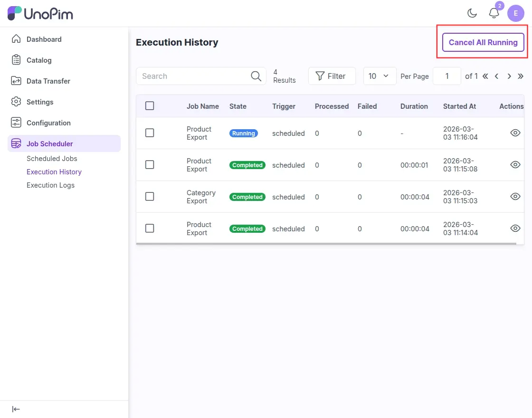Click Job Scheduler sidebar icon

point(16,143)
